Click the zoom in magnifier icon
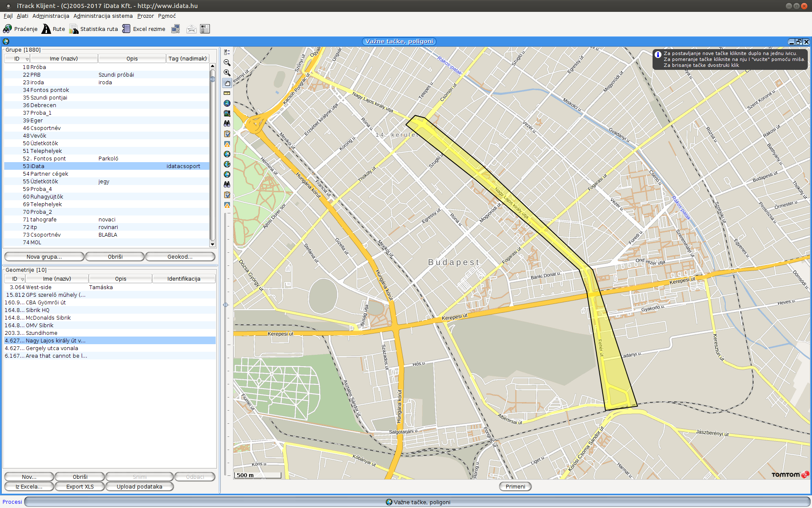Image resolution: width=812 pixels, height=508 pixels. tap(227, 73)
